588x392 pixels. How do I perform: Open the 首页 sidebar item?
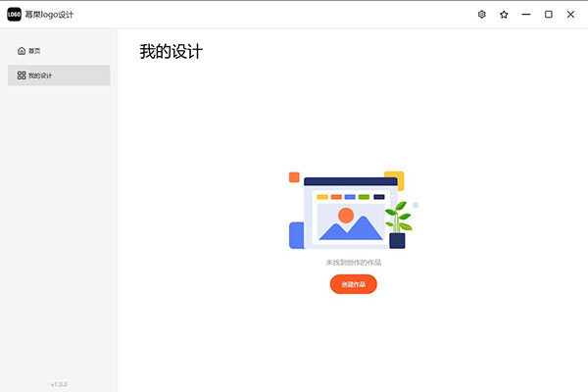coord(59,51)
